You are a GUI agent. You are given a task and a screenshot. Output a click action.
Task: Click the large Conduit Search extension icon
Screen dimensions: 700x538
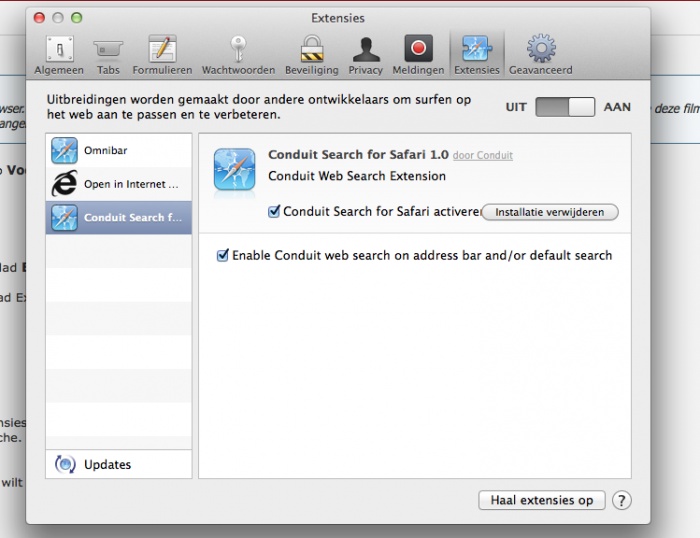(x=234, y=170)
